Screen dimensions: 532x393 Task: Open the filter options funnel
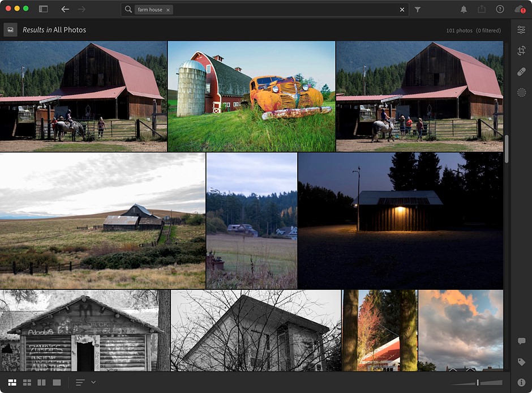coord(417,9)
